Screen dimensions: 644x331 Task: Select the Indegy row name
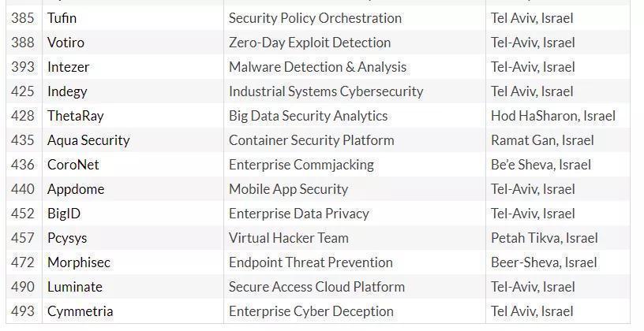(67, 91)
